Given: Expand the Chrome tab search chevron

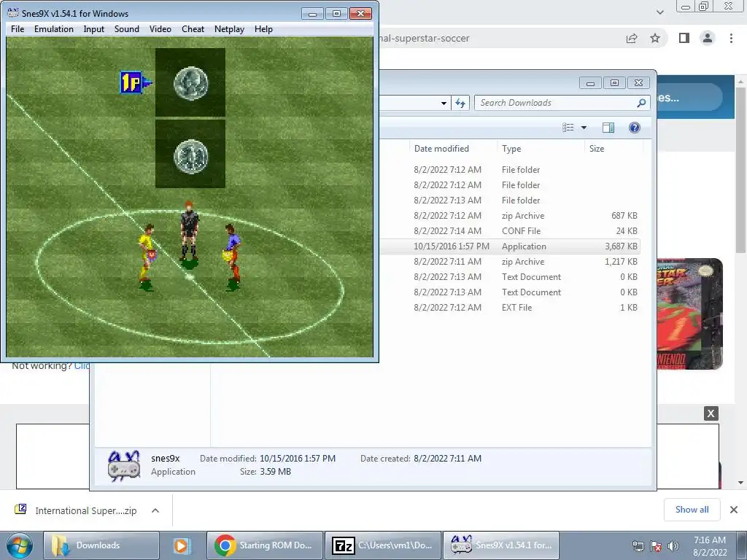Looking at the screenshot, I should click(x=659, y=12).
